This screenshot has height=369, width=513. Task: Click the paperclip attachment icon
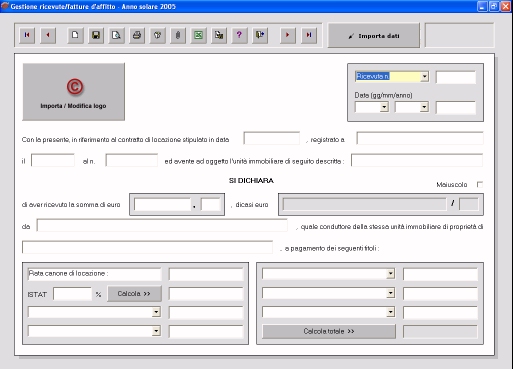pos(178,35)
